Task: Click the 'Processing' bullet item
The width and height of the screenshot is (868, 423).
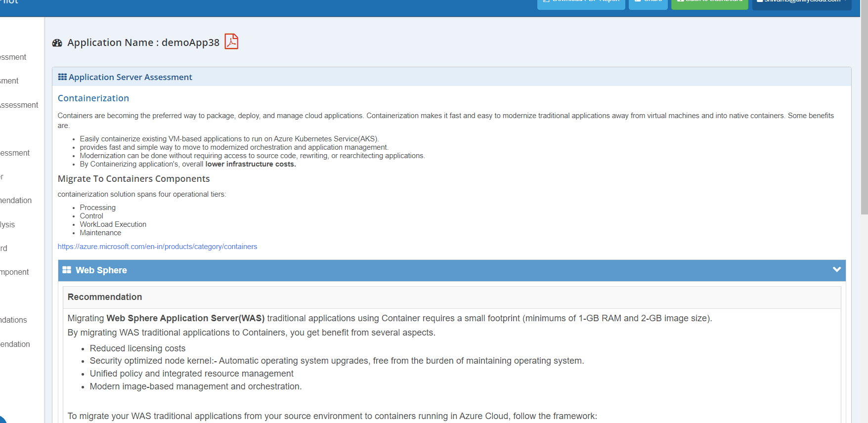Action: pos(98,208)
